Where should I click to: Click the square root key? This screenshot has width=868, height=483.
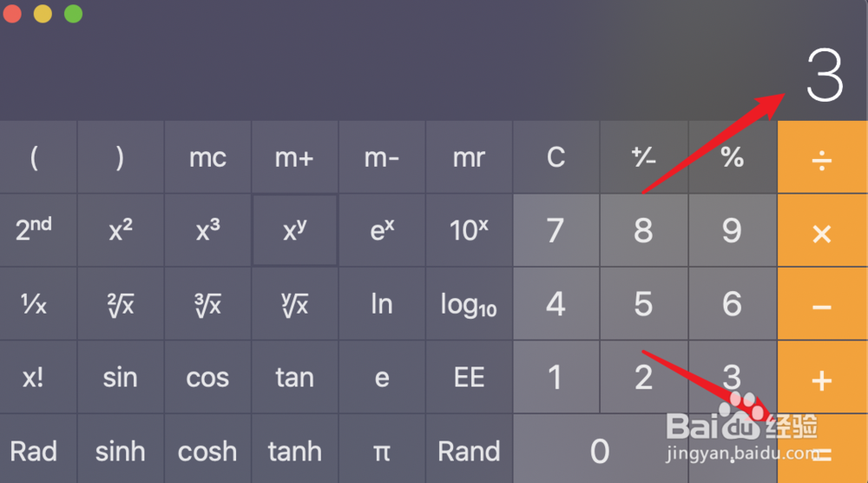121,305
